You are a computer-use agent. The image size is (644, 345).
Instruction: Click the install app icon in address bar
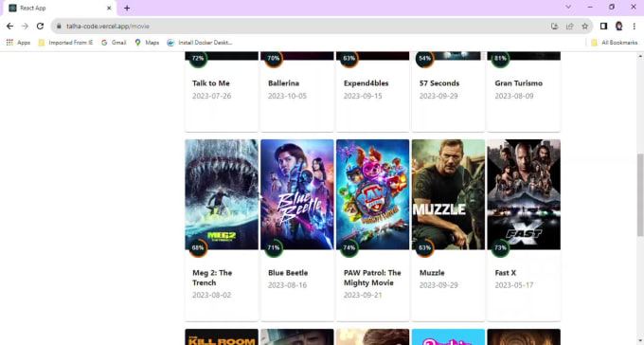tap(554, 27)
